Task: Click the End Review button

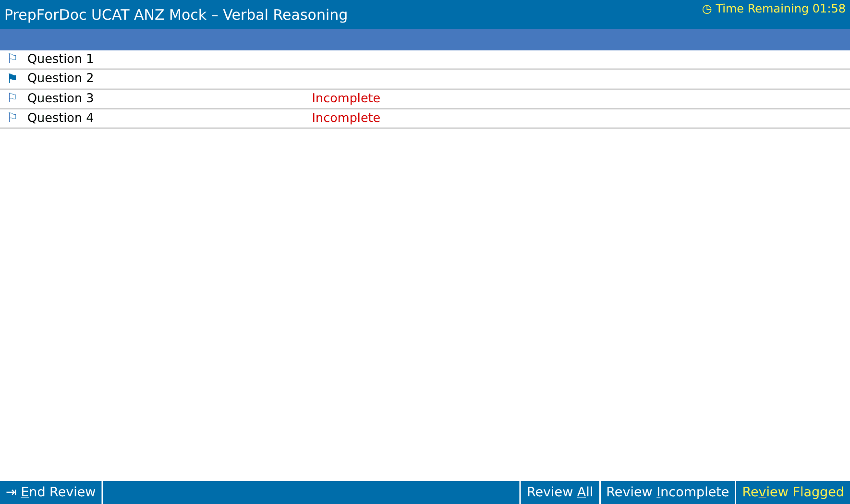Action: point(51,492)
